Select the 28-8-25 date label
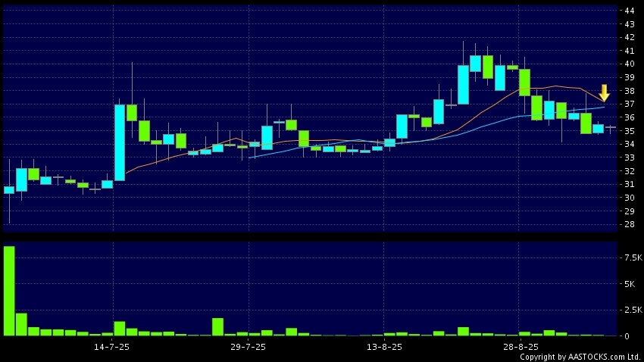 (521, 347)
